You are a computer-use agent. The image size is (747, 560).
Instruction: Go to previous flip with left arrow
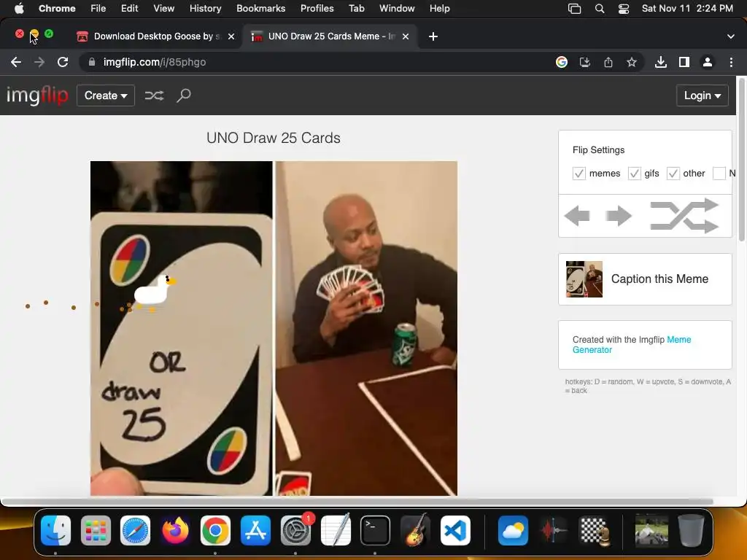(x=577, y=216)
